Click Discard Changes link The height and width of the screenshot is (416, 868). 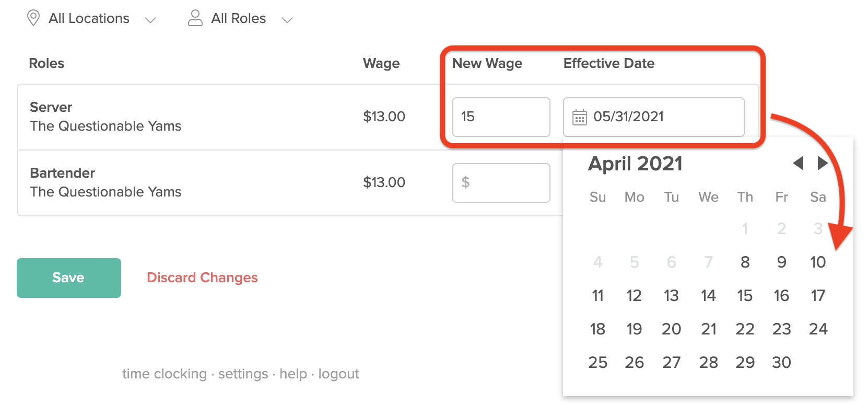pyautogui.click(x=202, y=278)
